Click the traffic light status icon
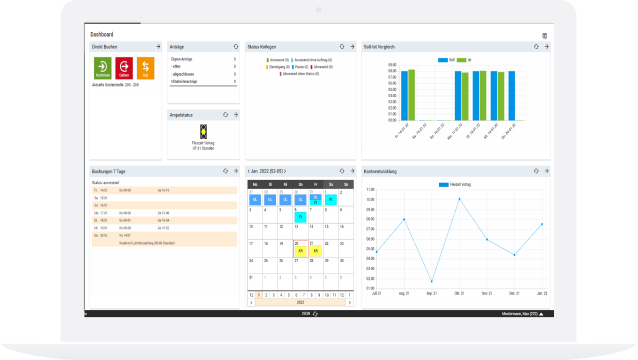Screen dimensions: 638x360 tap(203, 132)
